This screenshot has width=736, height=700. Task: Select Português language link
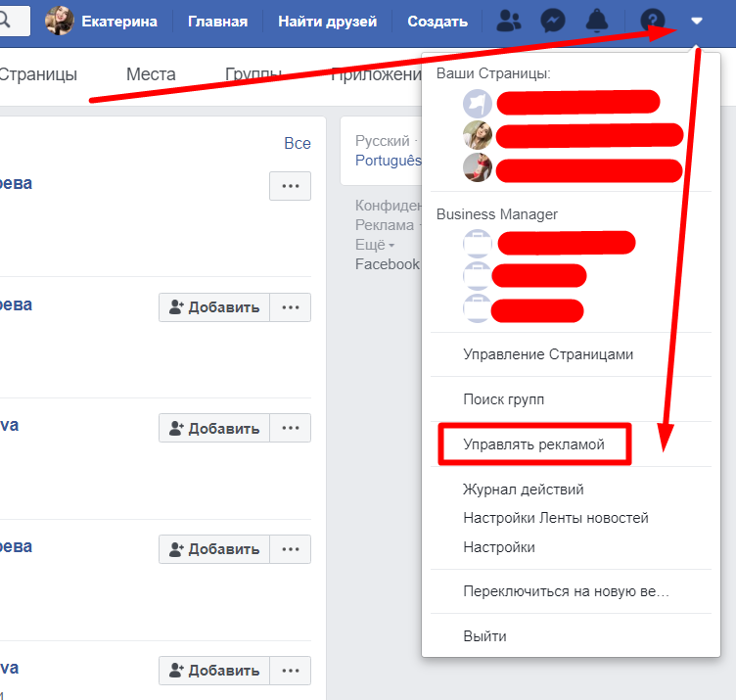point(389,161)
